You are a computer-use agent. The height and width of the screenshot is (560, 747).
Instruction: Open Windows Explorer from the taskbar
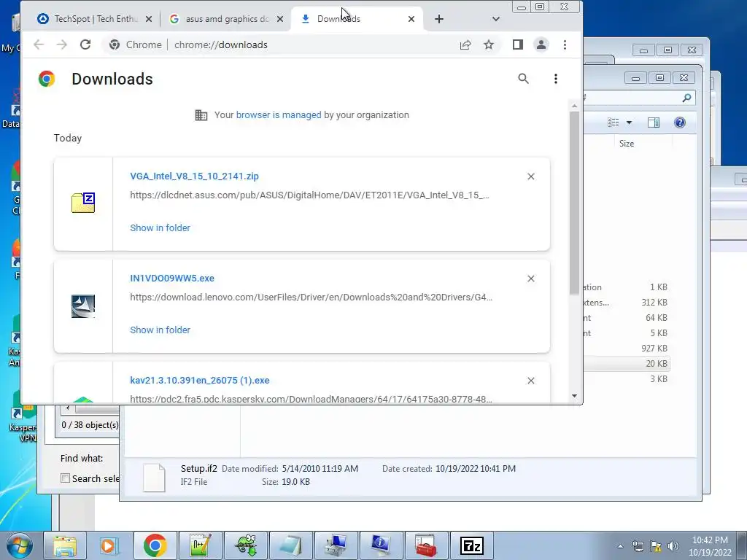click(65, 545)
